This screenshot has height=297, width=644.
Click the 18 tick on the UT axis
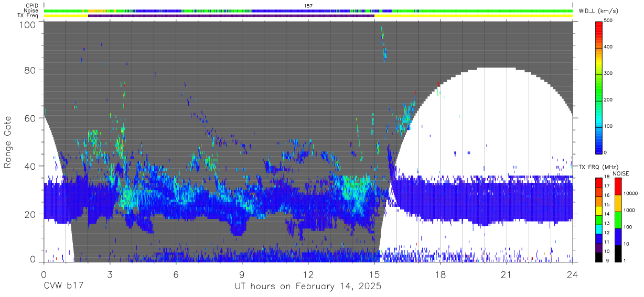coord(441,274)
